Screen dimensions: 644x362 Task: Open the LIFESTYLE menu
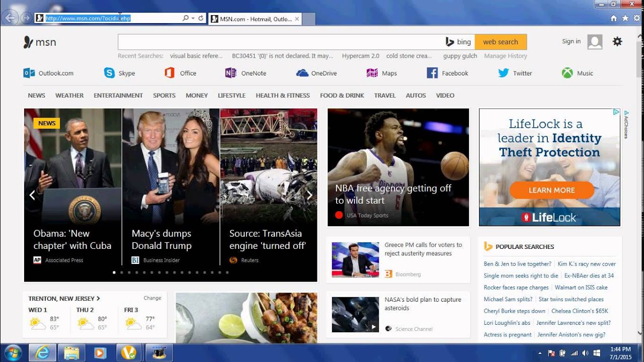(232, 95)
